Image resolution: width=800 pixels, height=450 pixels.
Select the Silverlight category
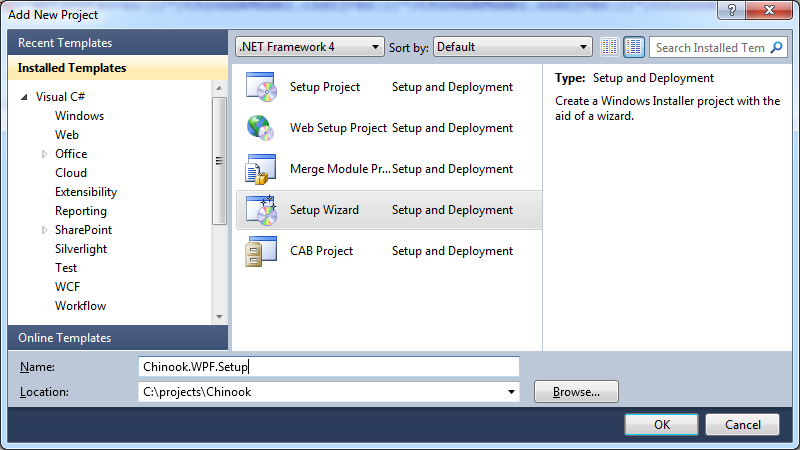click(81, 249)
